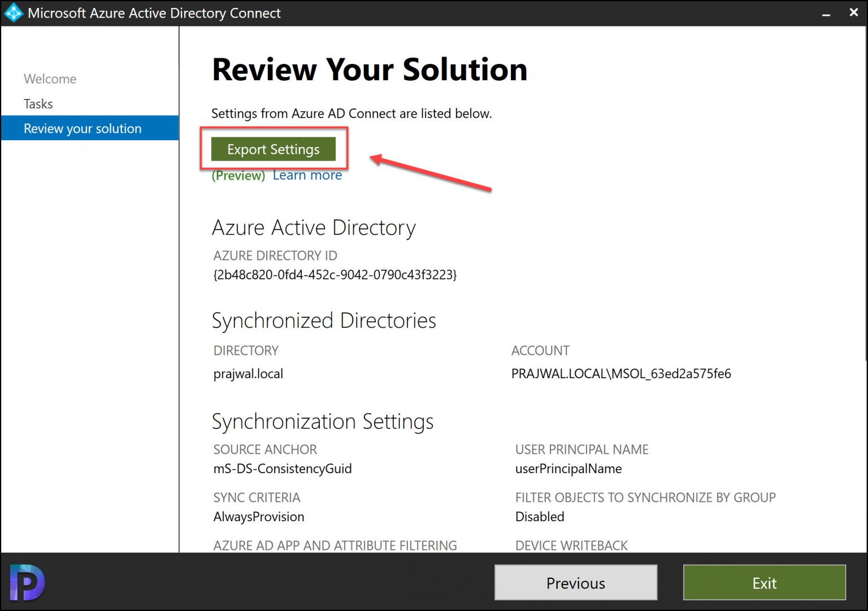Select the Welcome step in sidebar
Screen dimensions: 868x611
coord(50,79)
